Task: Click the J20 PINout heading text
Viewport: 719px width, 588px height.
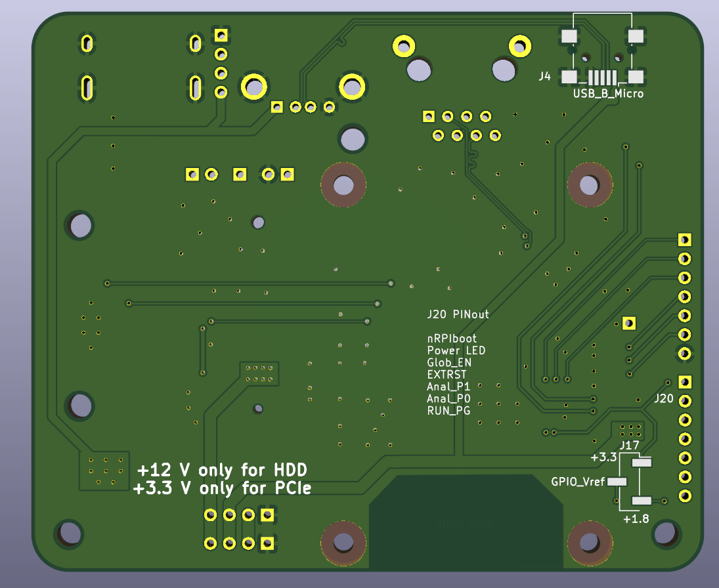Action: coord(458,314)
